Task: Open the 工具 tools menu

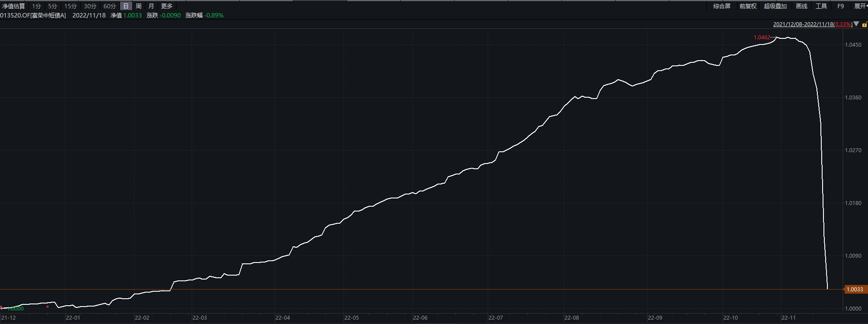Action: tap(821, 6)
